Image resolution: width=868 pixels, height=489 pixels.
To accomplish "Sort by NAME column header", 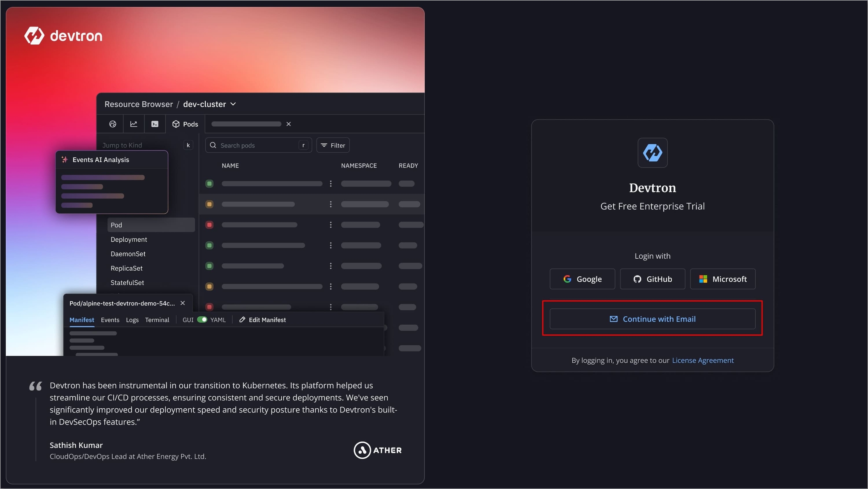I will 230,166.
